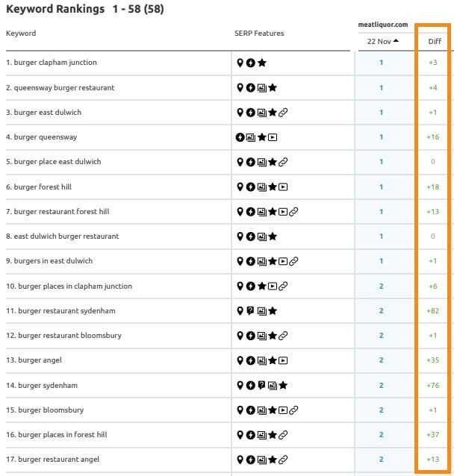Click the ranking position for burgers in east dulwich

(x=381, y=261)
